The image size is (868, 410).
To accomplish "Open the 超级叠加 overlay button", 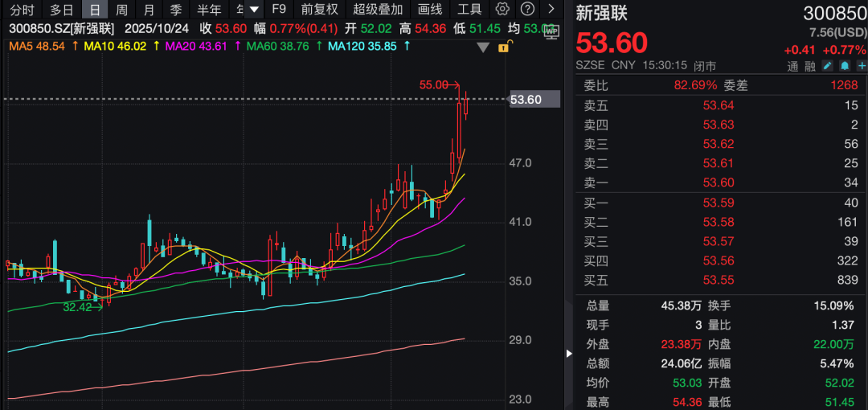I will point(378,9).
